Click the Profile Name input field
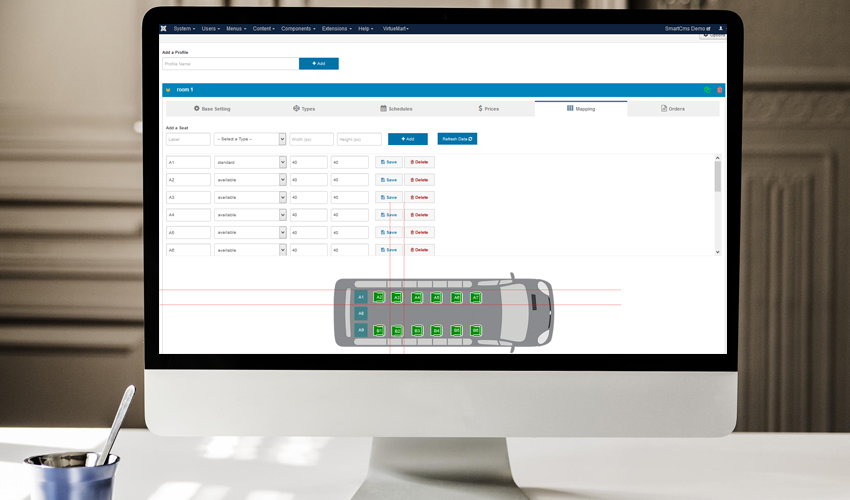 [230, 64]
